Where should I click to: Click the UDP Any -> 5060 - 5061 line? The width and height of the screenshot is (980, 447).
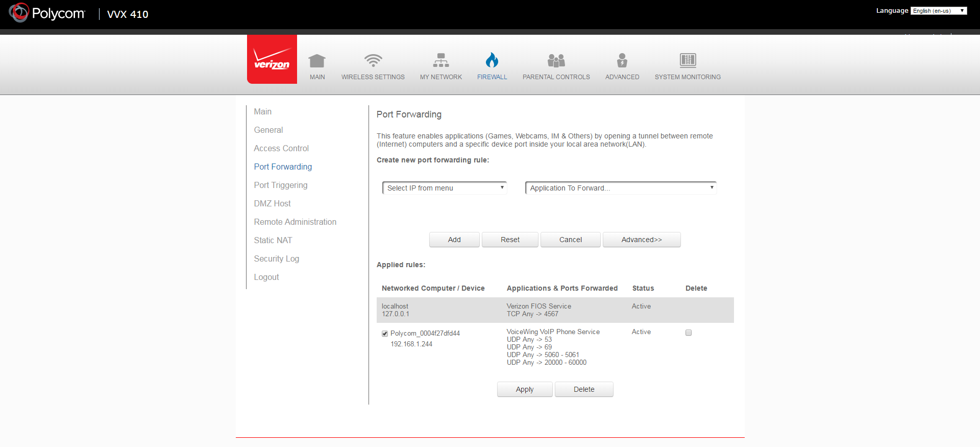click(543, 355)
